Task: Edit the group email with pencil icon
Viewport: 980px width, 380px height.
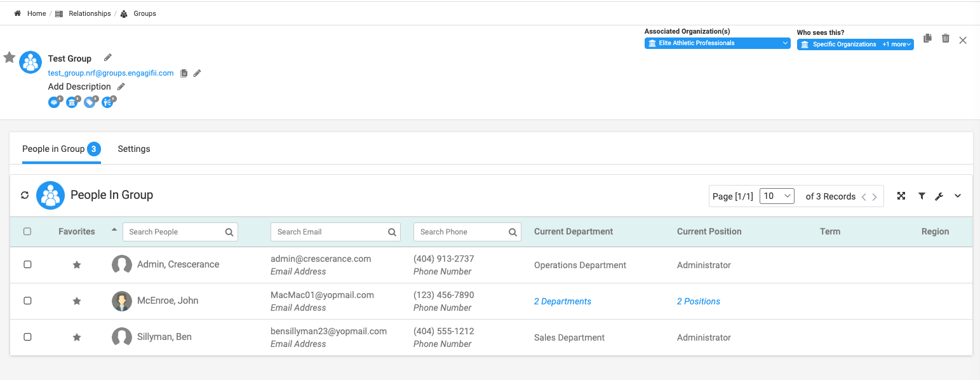Action: [x=197, y=73]
